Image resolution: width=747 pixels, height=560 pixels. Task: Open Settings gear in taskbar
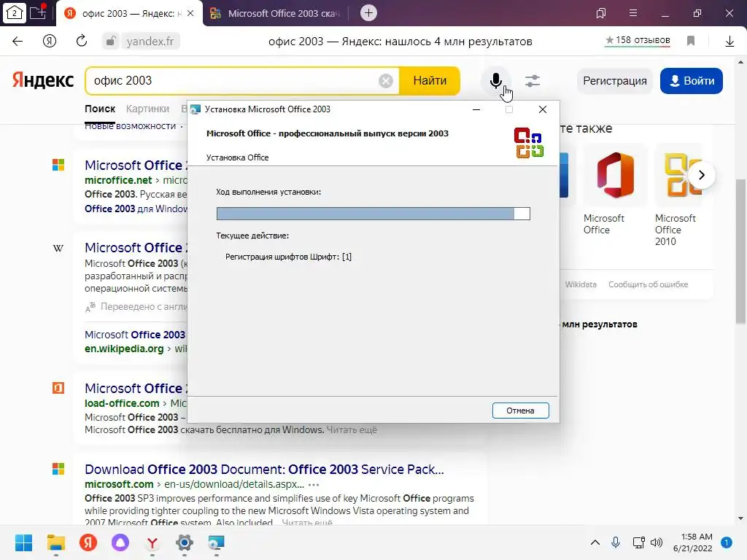185,542
